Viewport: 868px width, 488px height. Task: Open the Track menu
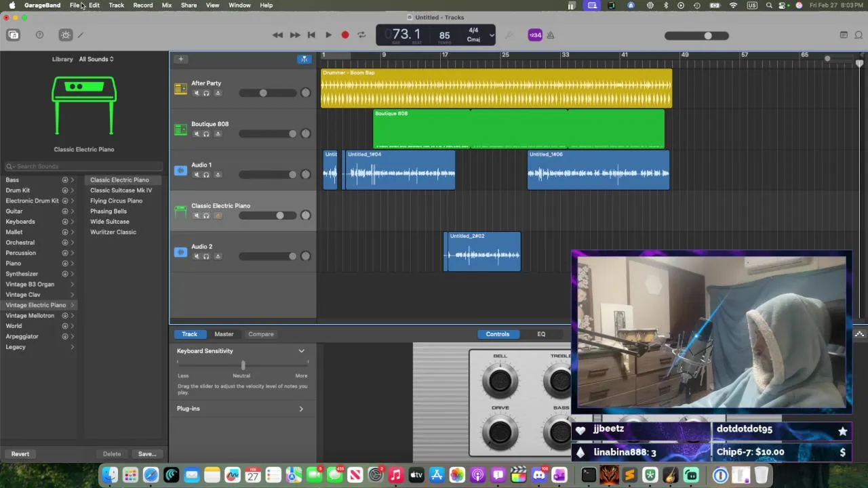(x=116, y=5)
